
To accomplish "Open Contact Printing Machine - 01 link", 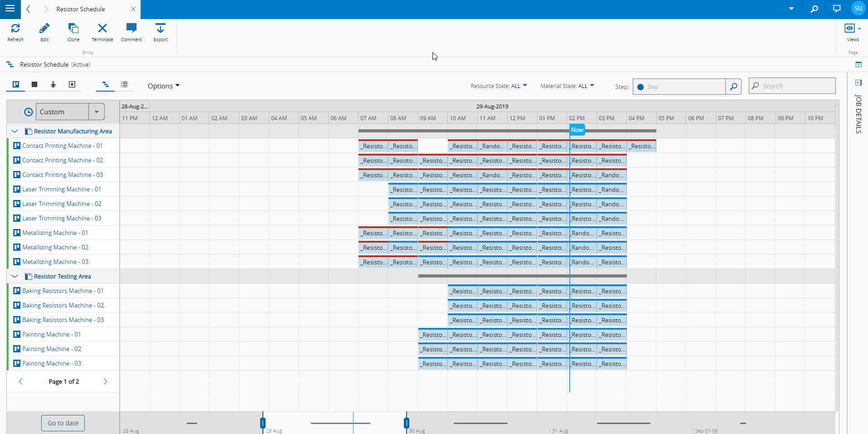I will (x=62, y=146).
